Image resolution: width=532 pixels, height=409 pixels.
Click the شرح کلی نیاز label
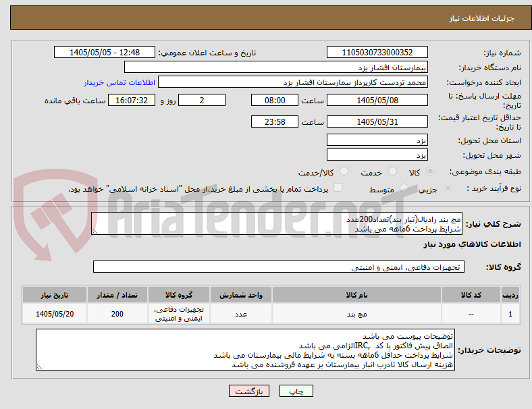pos(493,224)
